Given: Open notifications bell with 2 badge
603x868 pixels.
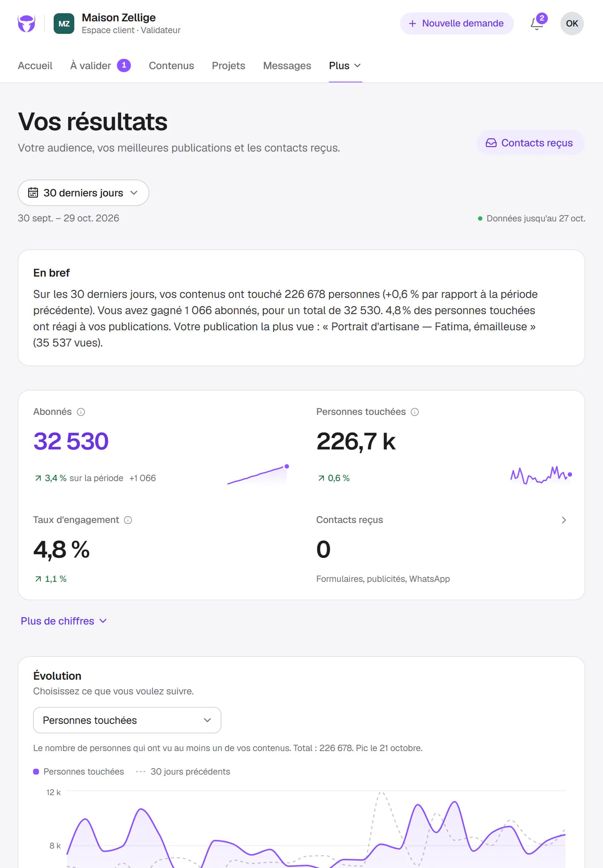Looking at the screenshot, I should point(538,23).
